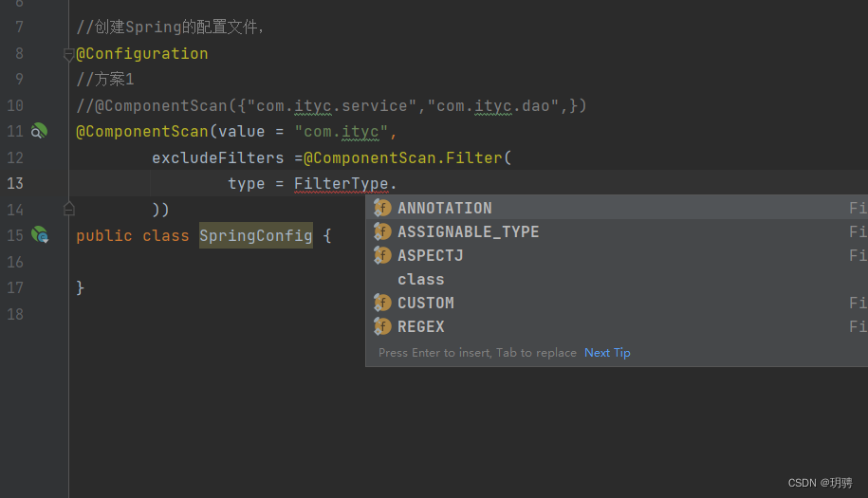868x498 pixels.
Task: Click line number 13 in gutter
Action: pos(15,184)
